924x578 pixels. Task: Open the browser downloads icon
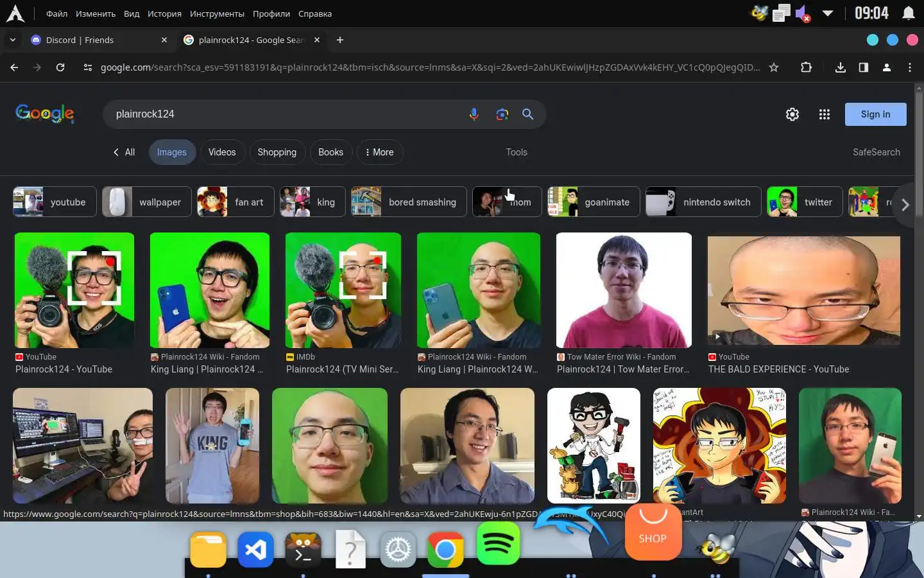pos(841,67)
